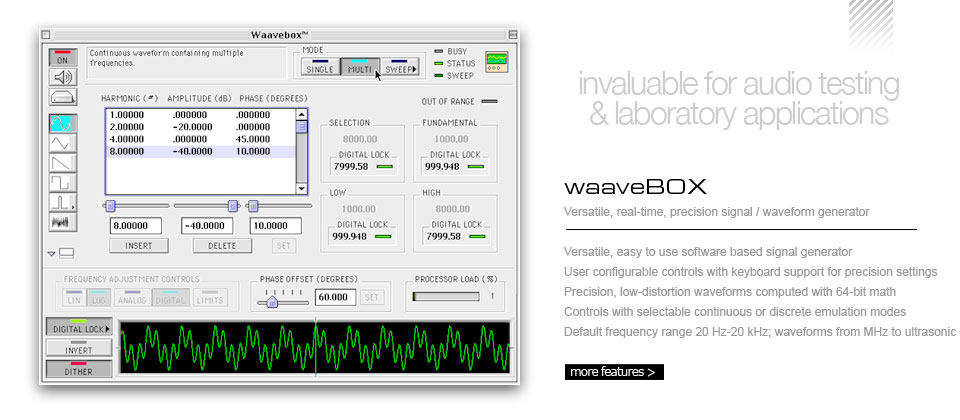This screenshot has width=960, height=420.
Task: Switch mode to MULTI
Action: 360,66
